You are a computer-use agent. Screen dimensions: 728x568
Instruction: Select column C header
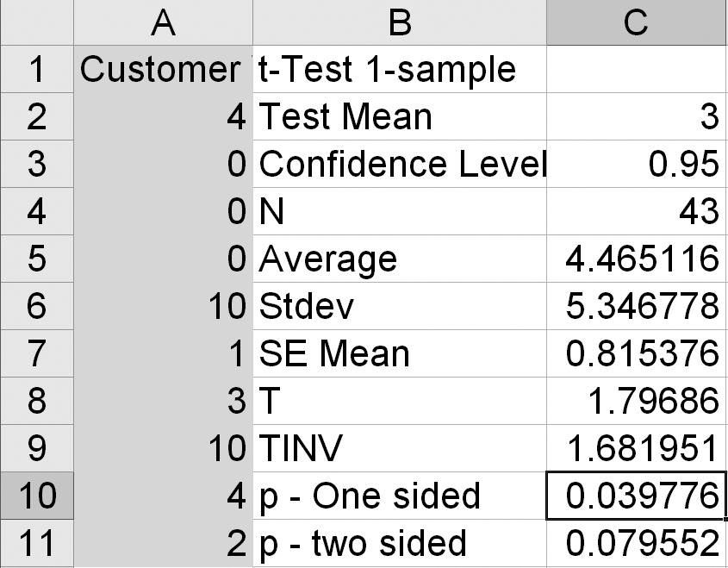pos(636,22)
